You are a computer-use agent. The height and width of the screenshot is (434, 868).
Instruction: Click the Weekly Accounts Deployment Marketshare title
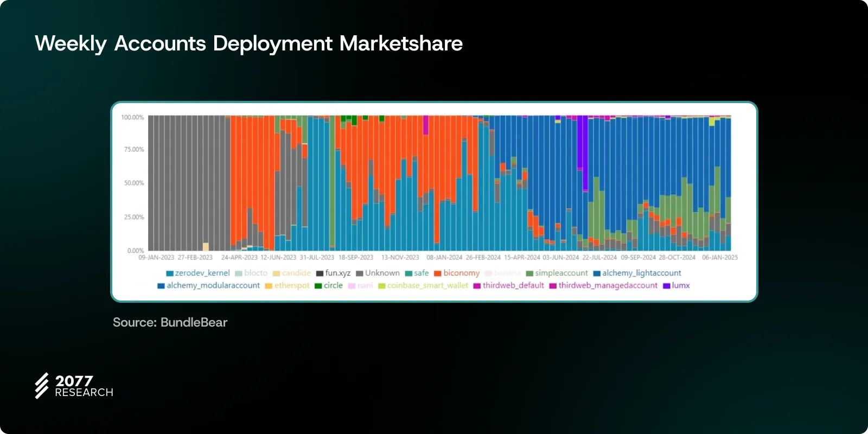pos(248,43)
